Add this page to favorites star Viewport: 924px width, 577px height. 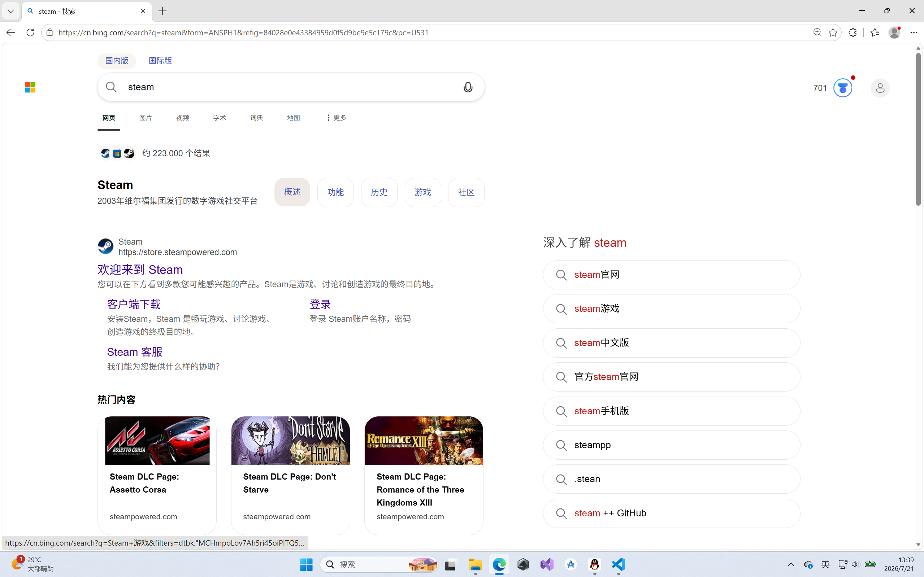(833, 32)
